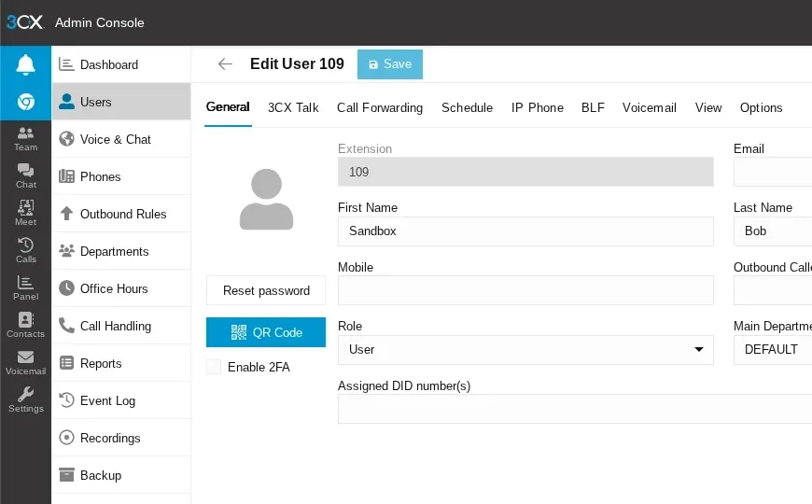Open Office Hours menu item

point(121,288)
